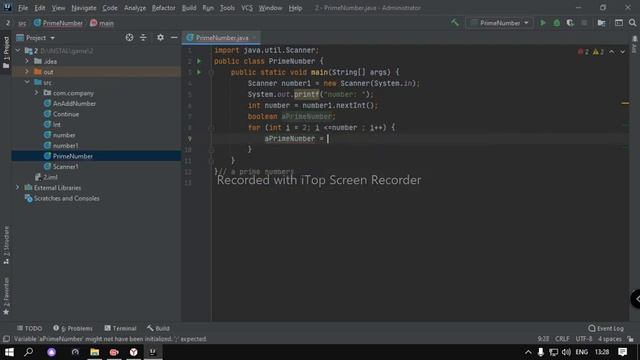Click run gutter arrow beside class PrimeNumber
The width and height of the screenshot is (640, 360).
[x=199, y=61]
